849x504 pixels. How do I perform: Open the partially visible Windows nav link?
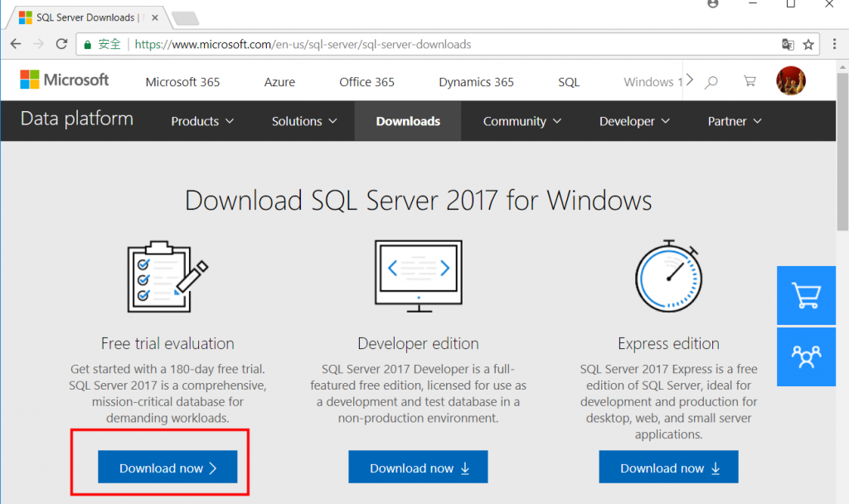coord(653,82)
